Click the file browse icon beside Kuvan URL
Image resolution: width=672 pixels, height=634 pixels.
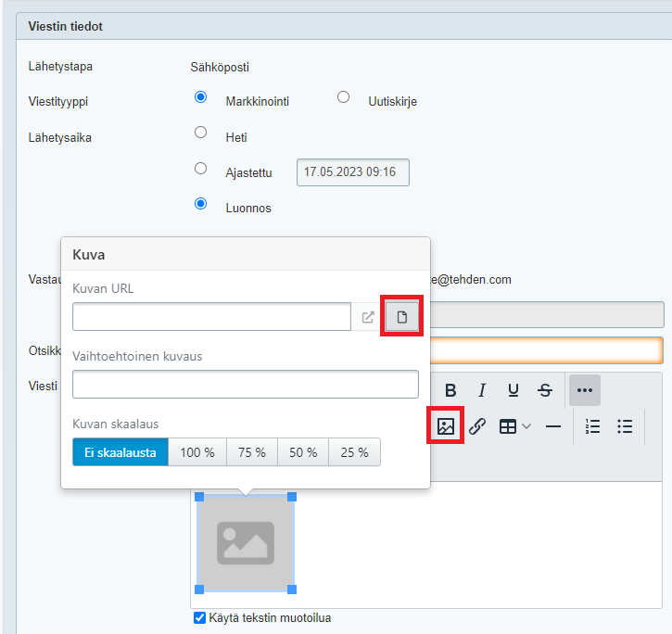402,317
